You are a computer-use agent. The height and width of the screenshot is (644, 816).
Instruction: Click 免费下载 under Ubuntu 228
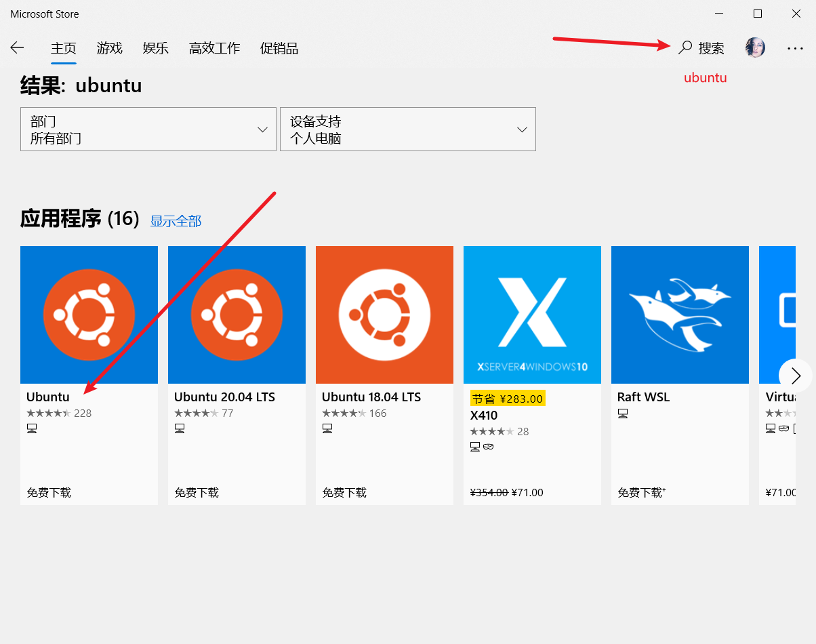point(49,493)
